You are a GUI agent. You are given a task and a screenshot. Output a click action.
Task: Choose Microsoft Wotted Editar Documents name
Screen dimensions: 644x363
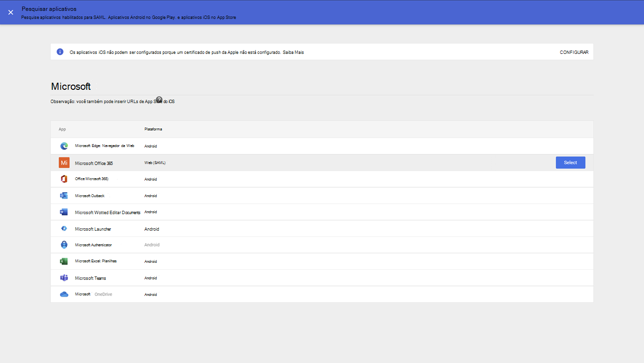(108, 213)
